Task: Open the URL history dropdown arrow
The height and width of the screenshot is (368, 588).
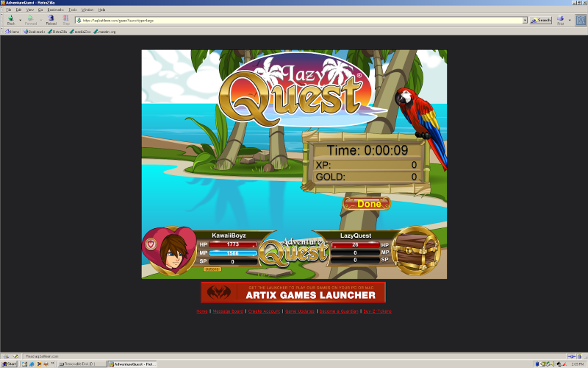Action: (525, 21)
